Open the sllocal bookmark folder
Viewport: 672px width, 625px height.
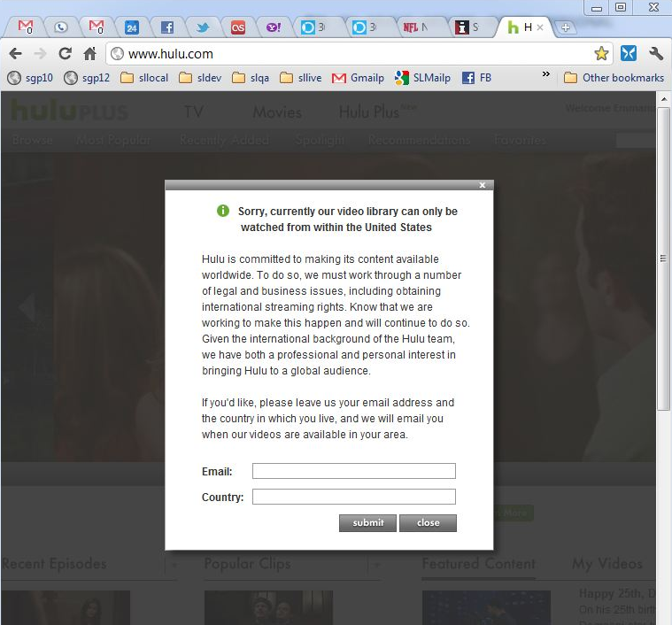144,78
